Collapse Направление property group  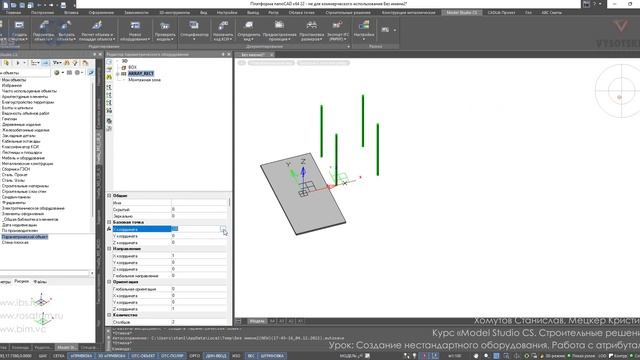tap(109, 249)
